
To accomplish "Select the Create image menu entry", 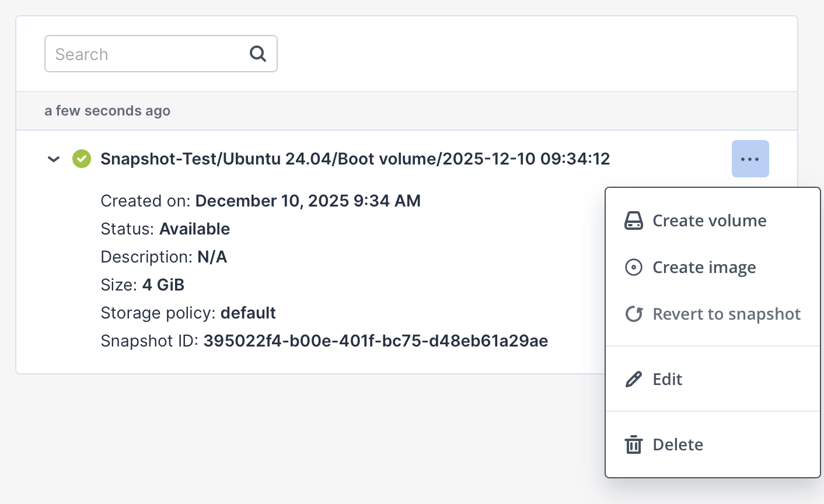I will pos(704,267).
